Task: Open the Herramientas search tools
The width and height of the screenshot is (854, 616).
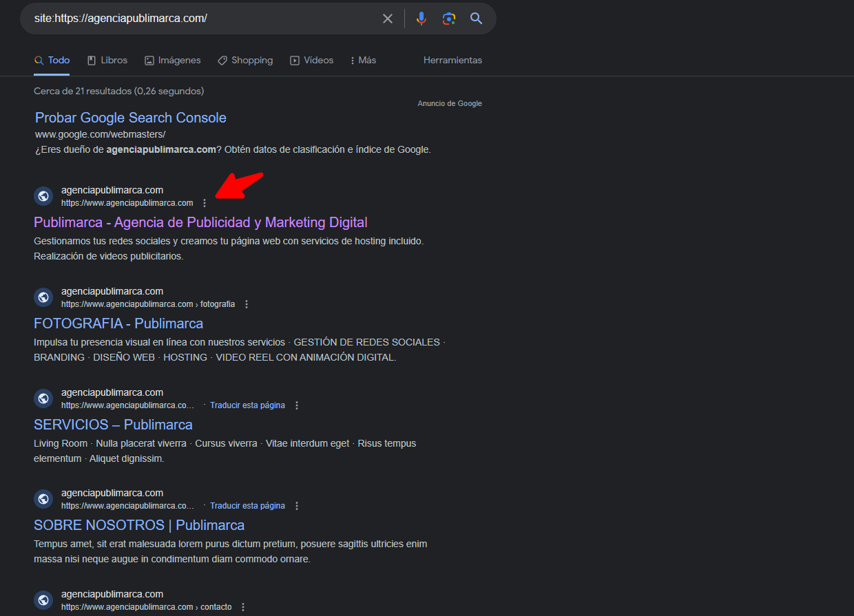Action: (x=452, y=61)
